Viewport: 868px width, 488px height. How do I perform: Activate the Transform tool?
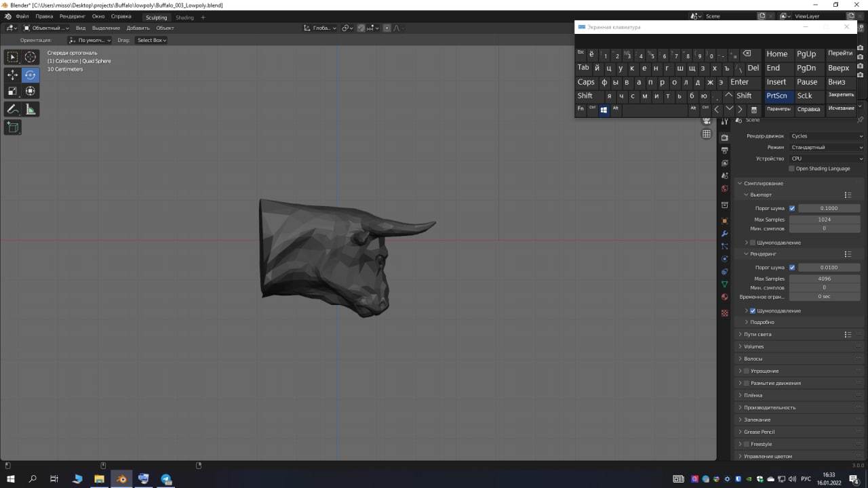click(31, 91)
